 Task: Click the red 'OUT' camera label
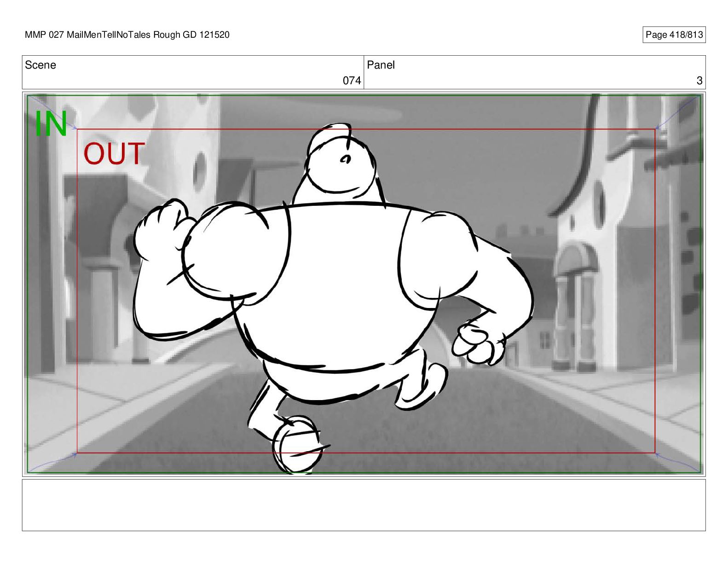pyautogui.click(x=114, y=154)
